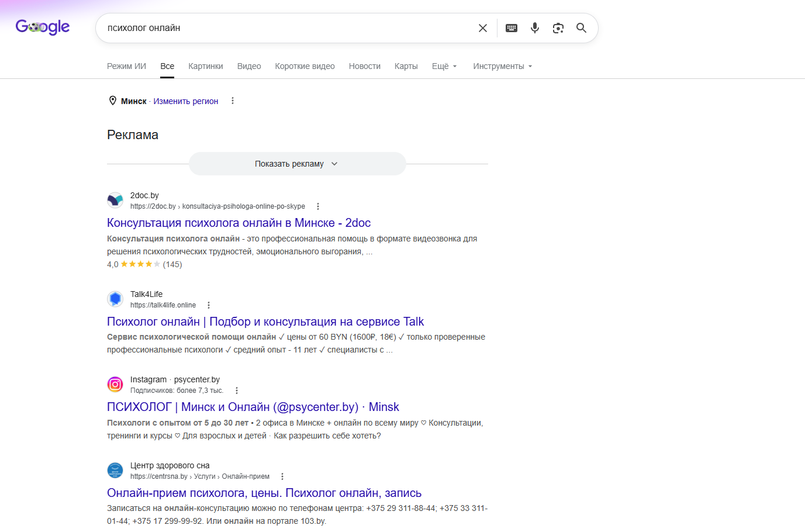Image resolution: width=805 pixels, height=532 pixels.
Task: Click inside the search box text field
Action: 286,28
